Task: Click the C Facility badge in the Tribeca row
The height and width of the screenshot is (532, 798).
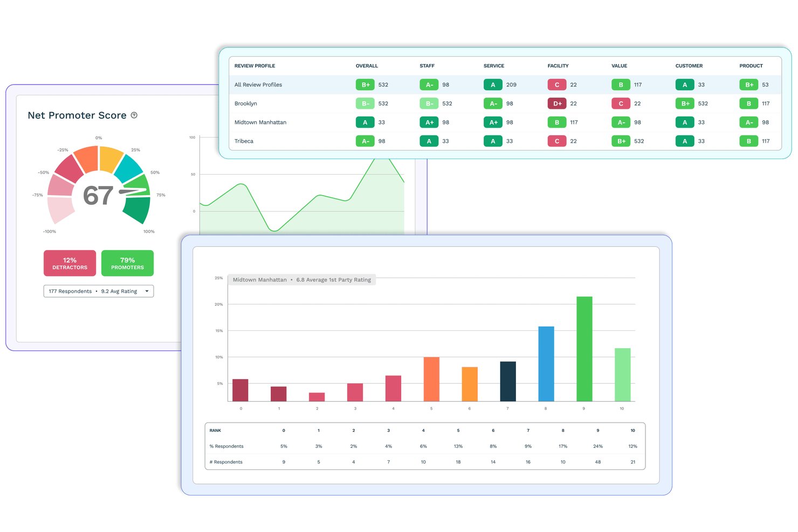Action: pyautogui.click(x=557, y=141)
